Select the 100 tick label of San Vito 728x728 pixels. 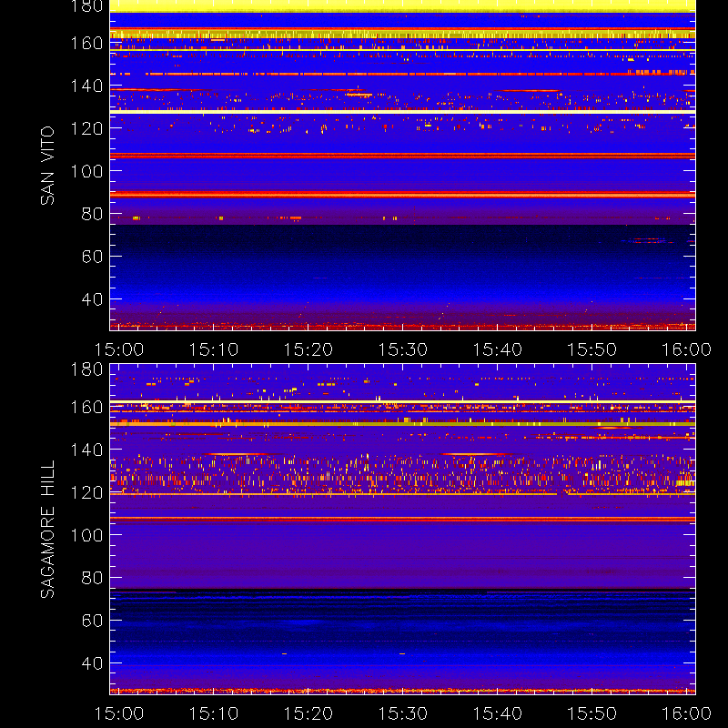(x=86, y=171)
